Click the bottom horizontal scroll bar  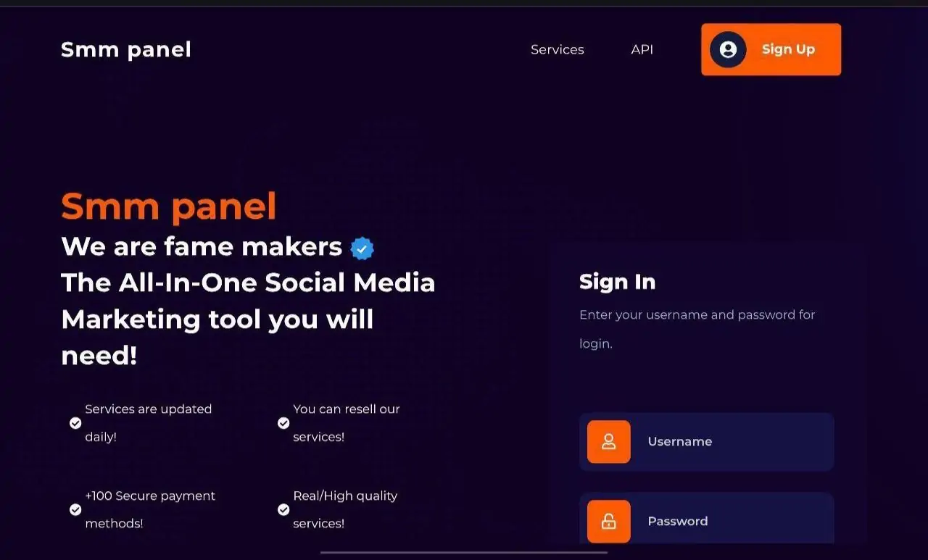(x=464, y=553)
